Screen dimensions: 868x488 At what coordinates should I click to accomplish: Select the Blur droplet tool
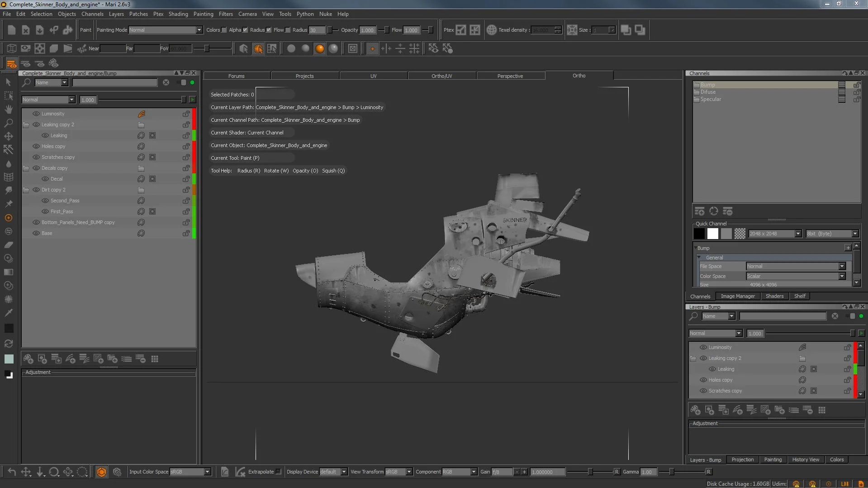8,163
